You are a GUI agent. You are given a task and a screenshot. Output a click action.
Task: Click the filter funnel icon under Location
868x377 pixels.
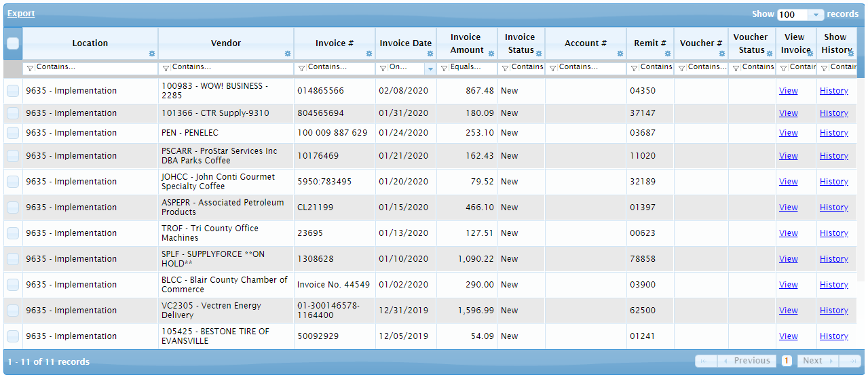point(31,68)
